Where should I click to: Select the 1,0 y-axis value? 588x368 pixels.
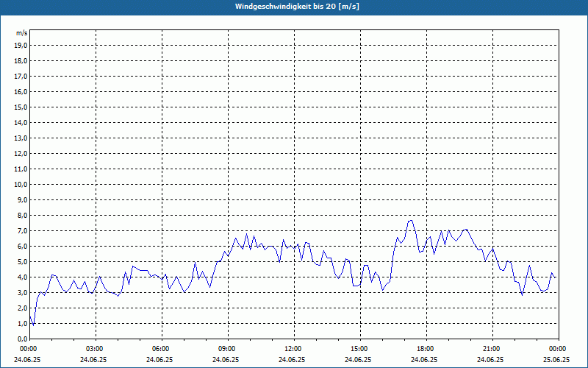coord(22,323)
